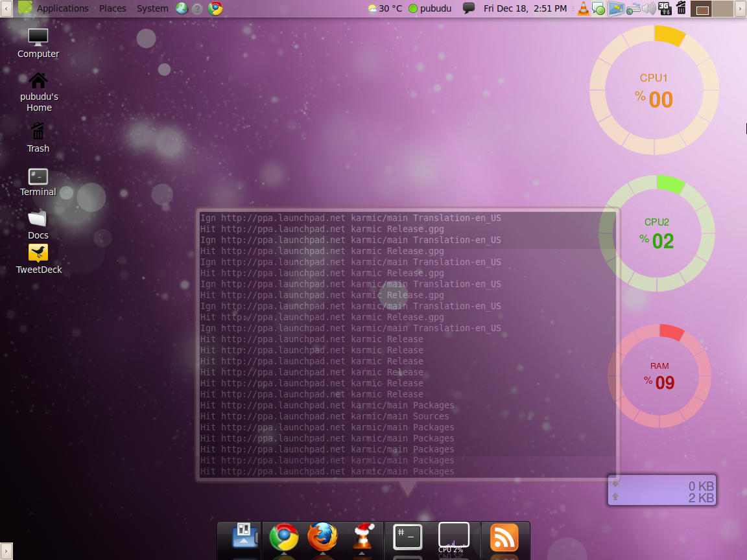This screenshot has width=747, height=560.
Task: Launch Firefox from the dock
Action: click(x=322, y=538)
